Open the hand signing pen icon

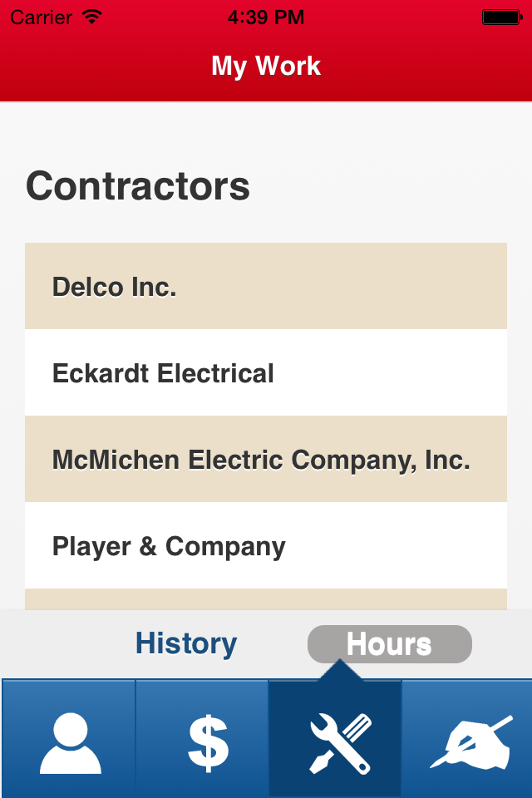471,742
